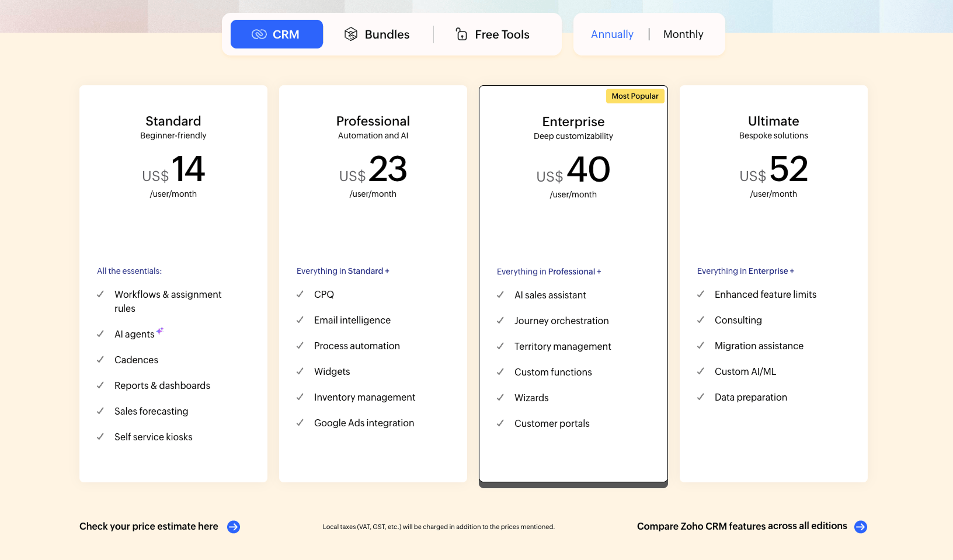Click the Professional plan title
Screen dimensions: 953x560
click(373, 121)
